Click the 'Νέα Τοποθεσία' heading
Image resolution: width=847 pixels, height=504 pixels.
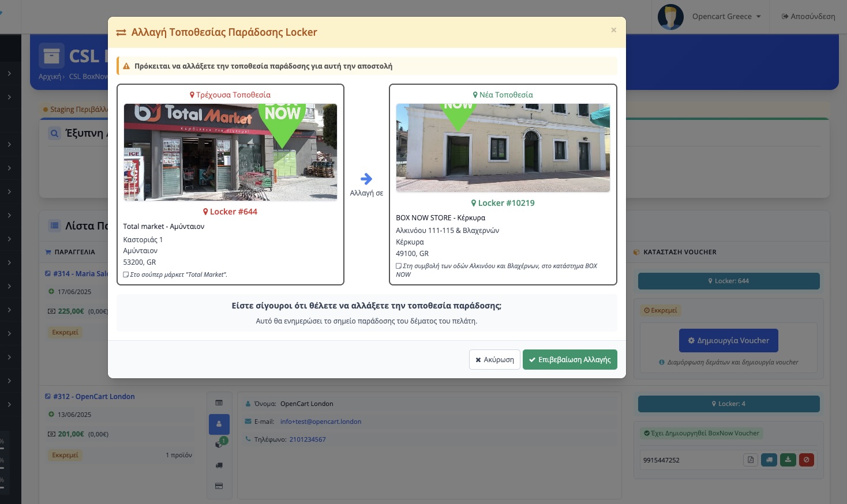(503, 95)
